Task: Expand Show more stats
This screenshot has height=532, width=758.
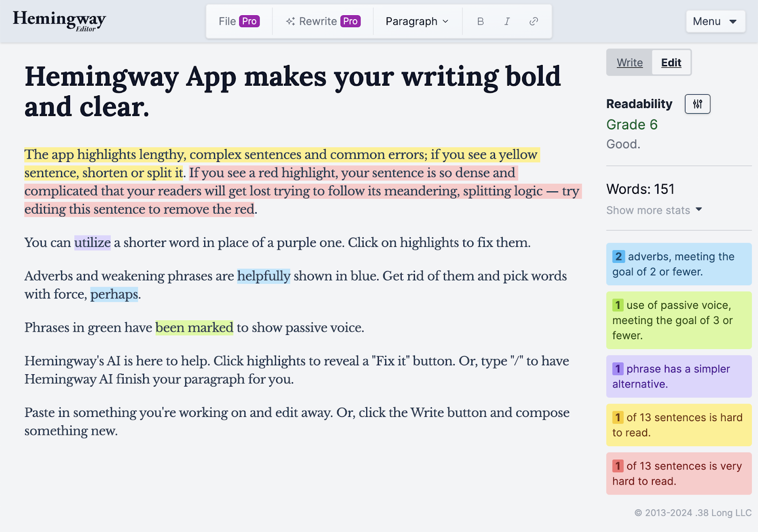Action: click(654, 210)
